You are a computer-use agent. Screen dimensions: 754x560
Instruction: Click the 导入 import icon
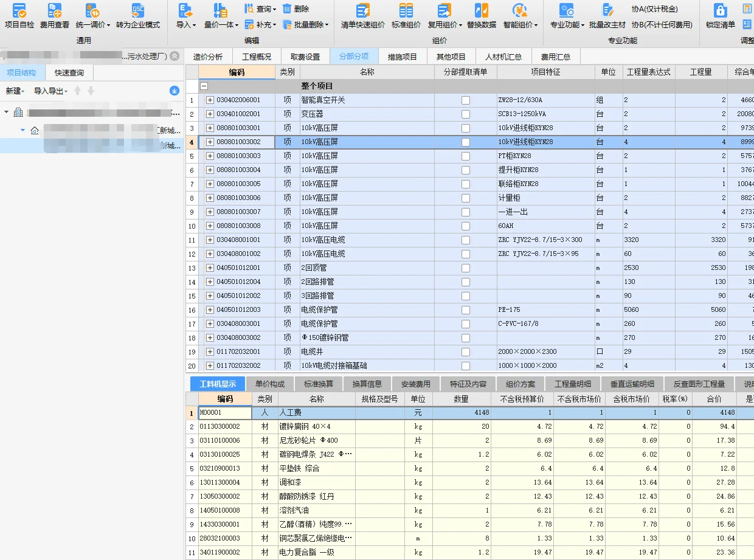(x=185, y=11)
